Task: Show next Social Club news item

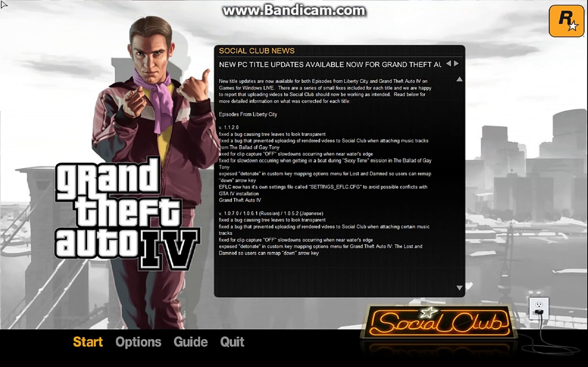Action: (456, 64)
